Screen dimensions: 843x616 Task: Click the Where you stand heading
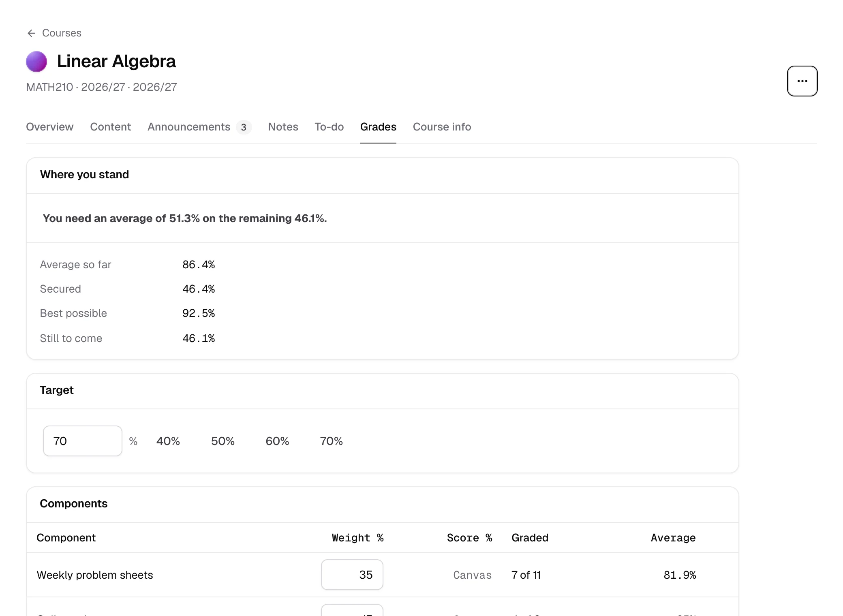point(84,175)
